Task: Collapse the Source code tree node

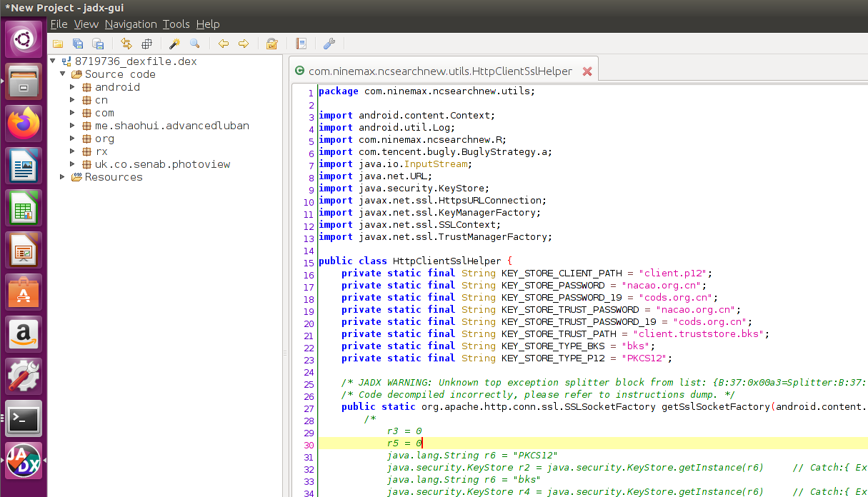Action: 63,74
